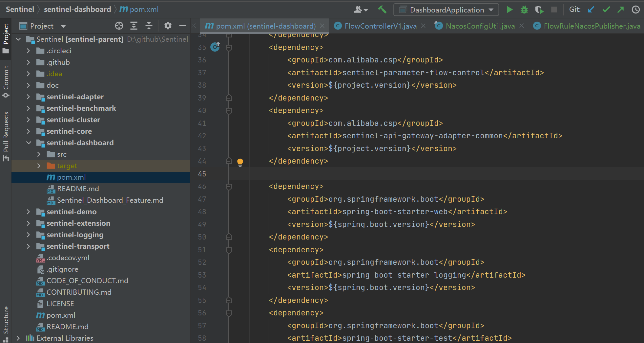Fold the dependency block at line 40
Screen dimensions: 644x343
tap(229, 111)
